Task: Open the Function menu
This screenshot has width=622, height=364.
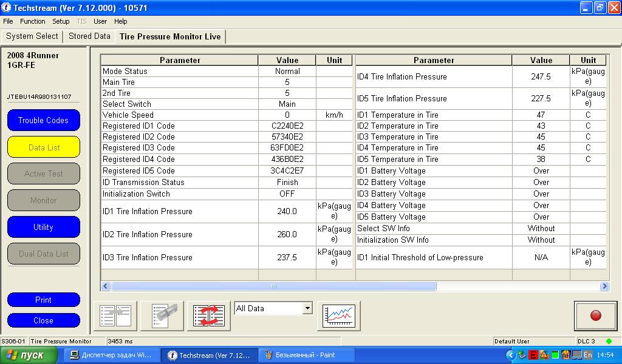Action: pyautogui.click(x=33, y=21)
